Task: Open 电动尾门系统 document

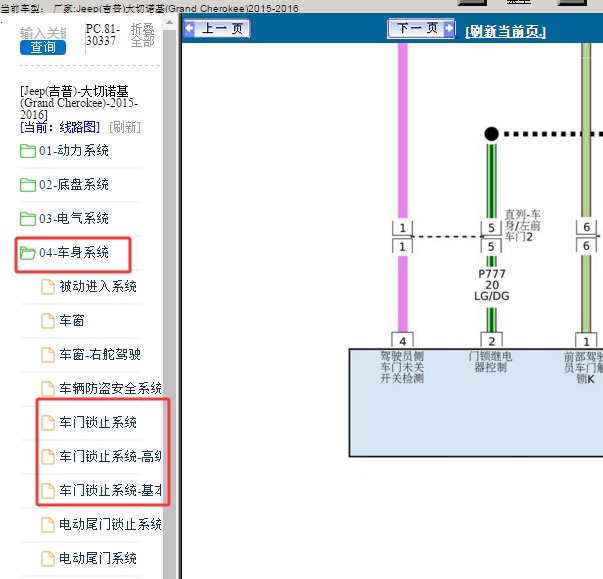Action: [98, 558]
